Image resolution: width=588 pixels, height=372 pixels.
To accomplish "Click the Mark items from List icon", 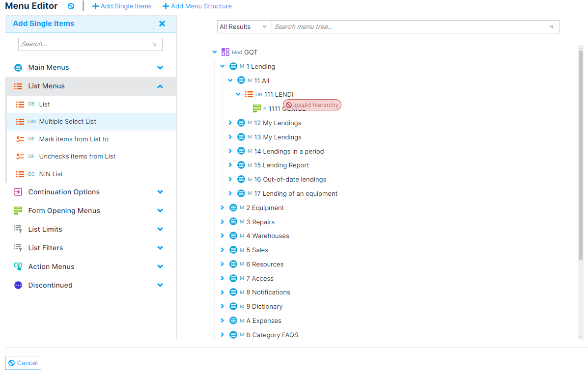I will [20, 139].
